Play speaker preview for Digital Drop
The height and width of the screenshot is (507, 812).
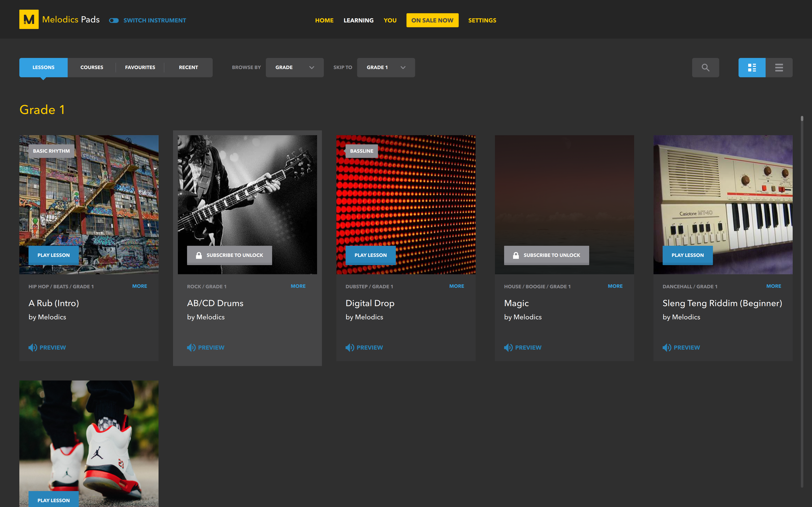click(x=350, y=347)
